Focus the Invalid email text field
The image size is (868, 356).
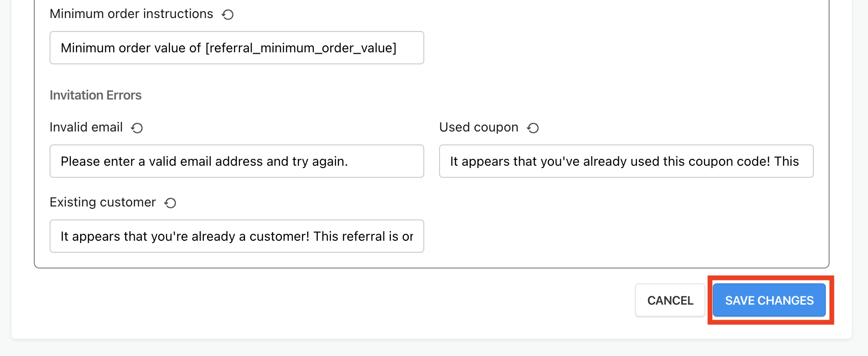(236, 161)
